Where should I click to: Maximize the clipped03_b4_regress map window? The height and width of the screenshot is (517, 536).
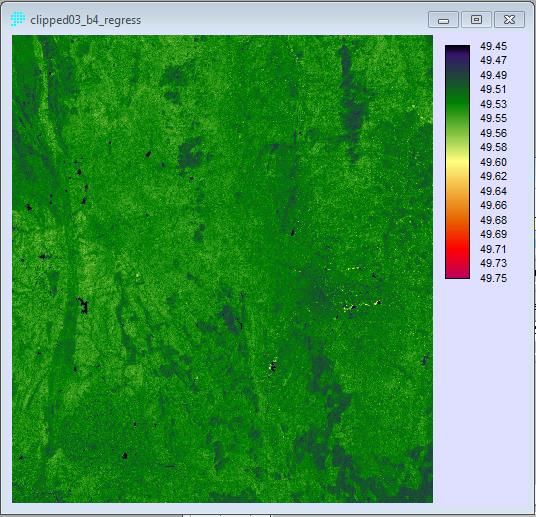pos(476,19)
